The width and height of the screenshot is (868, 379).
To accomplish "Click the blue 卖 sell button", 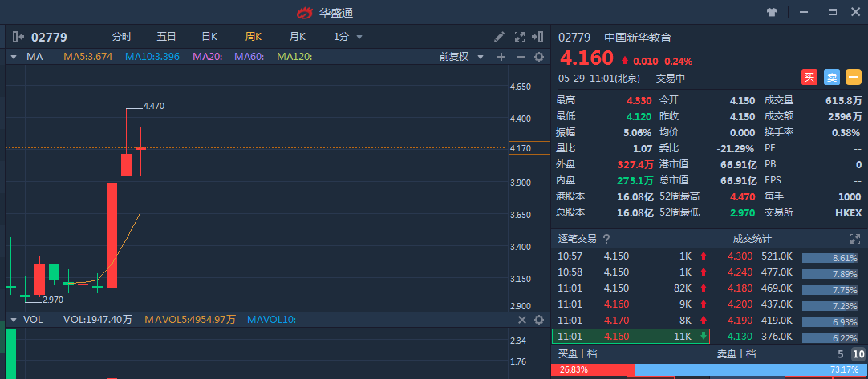I will 832,78.
